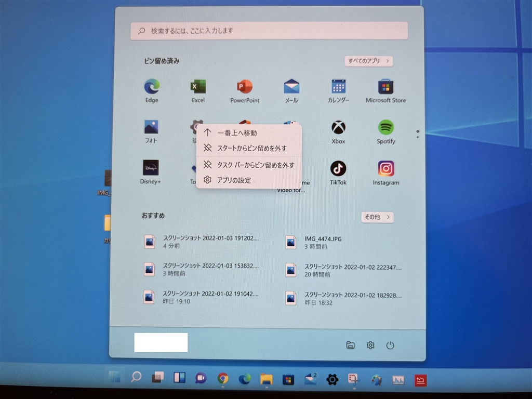The height and width of the screenshot is (399, 532).
Task: Open Instagram from pinned apps
Action: (386, 172)
